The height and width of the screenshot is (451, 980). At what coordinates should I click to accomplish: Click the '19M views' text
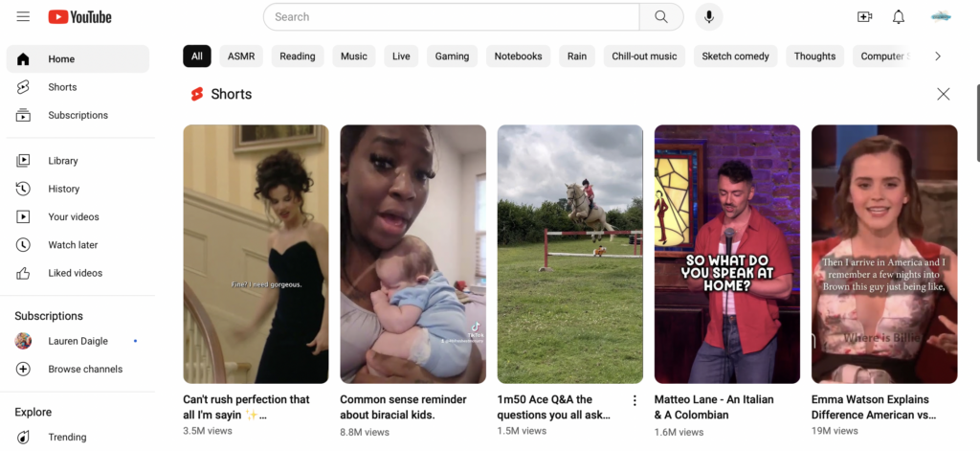835,430
